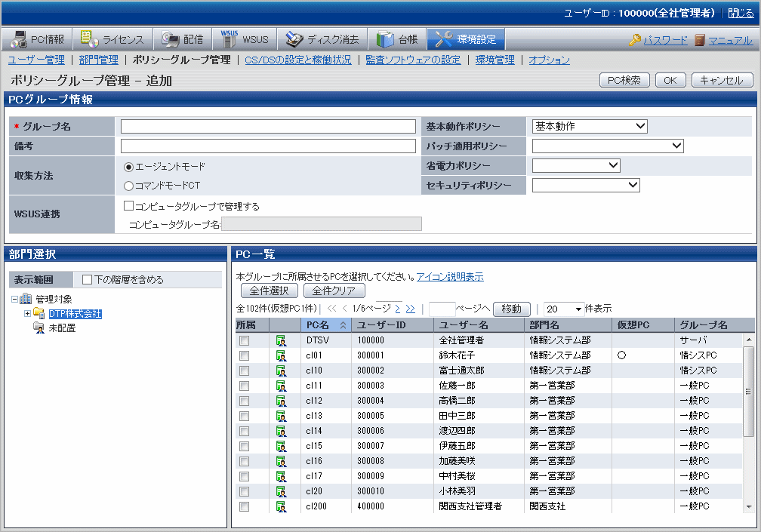This screenshot has width=761, height=532.
Task: Toggle 下の階層を含める checkbox
Action: 87,280
